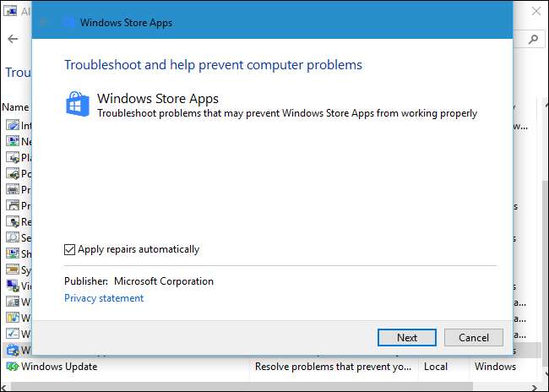
Task: Click the icon of the row starting with "Vi"
Action: [x=12, y=286]
